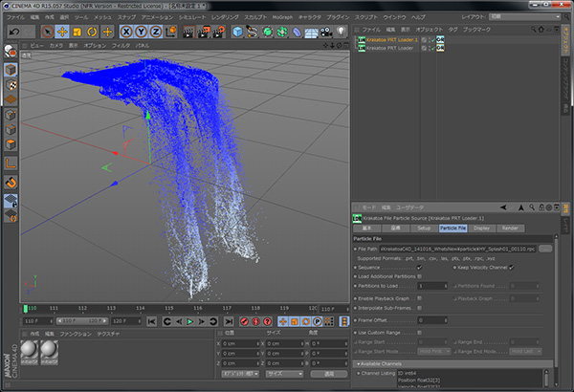Click Make Editable icon in left toolbar
Viewport: 574px width, 392px height.
pyautogui.click(x=11, y=51)
